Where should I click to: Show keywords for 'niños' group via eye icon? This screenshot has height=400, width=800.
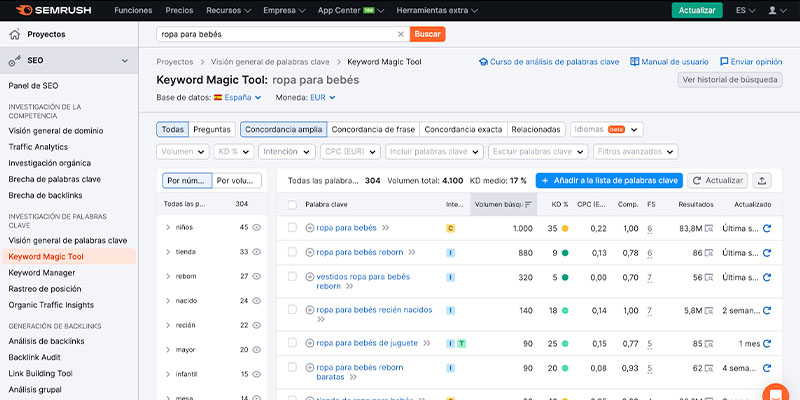[257, 228]
